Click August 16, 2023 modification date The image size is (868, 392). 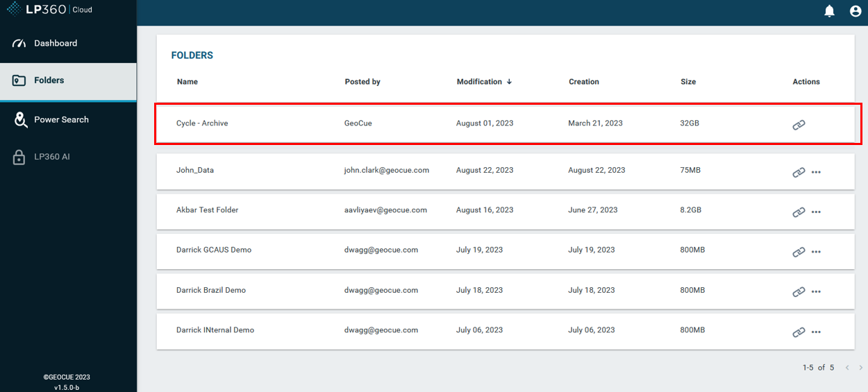pos(485,210)
